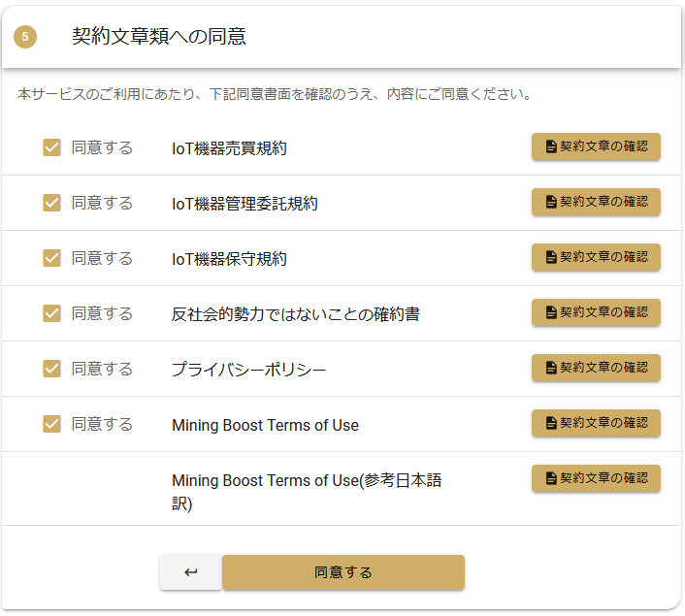685x616 pixels.
Task: Open document icon for IoT機器売買規約 contract
Action: pos(551,146)
